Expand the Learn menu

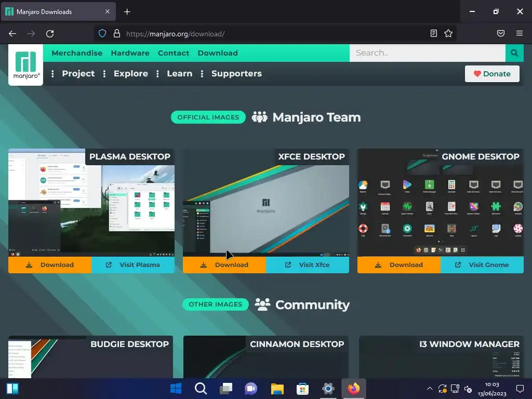coord(179,74)
